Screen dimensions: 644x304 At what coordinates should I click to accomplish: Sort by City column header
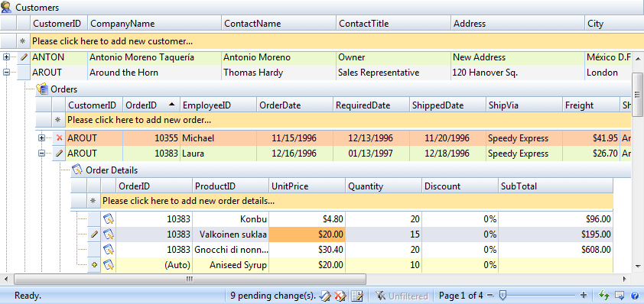coord(614,24)
